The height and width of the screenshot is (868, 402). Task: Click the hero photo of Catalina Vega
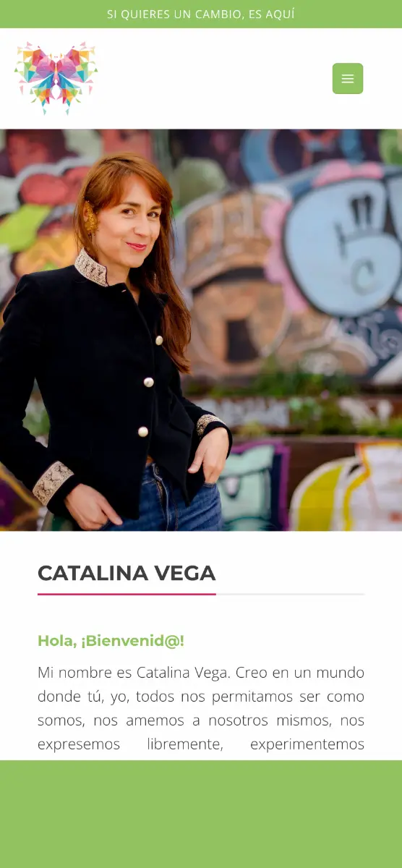(x=201, y=330)
